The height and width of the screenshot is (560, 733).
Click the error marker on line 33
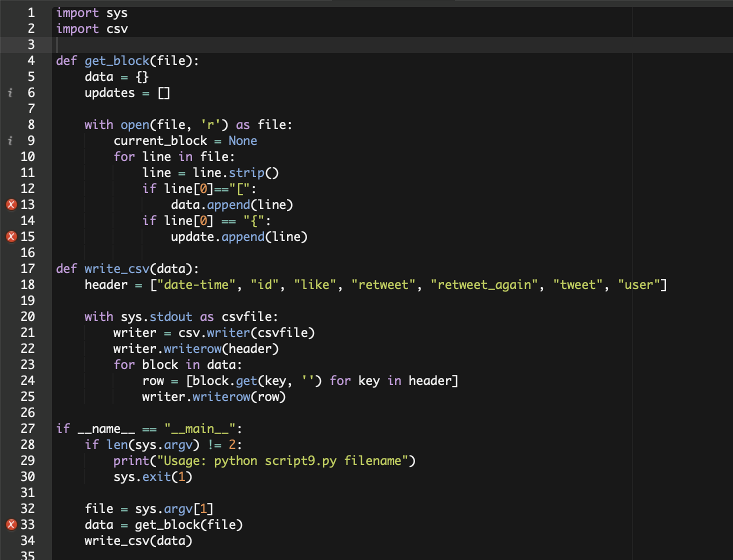[11, 524]
